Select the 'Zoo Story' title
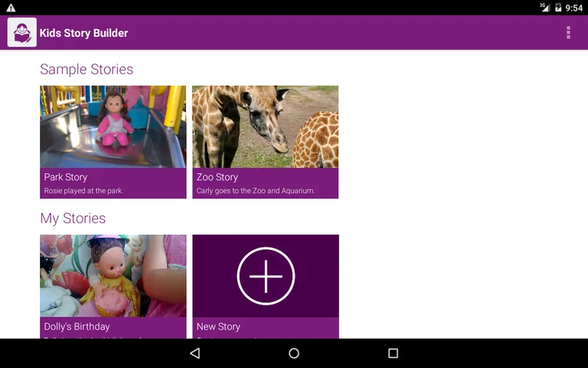 (x=217, y=177)
